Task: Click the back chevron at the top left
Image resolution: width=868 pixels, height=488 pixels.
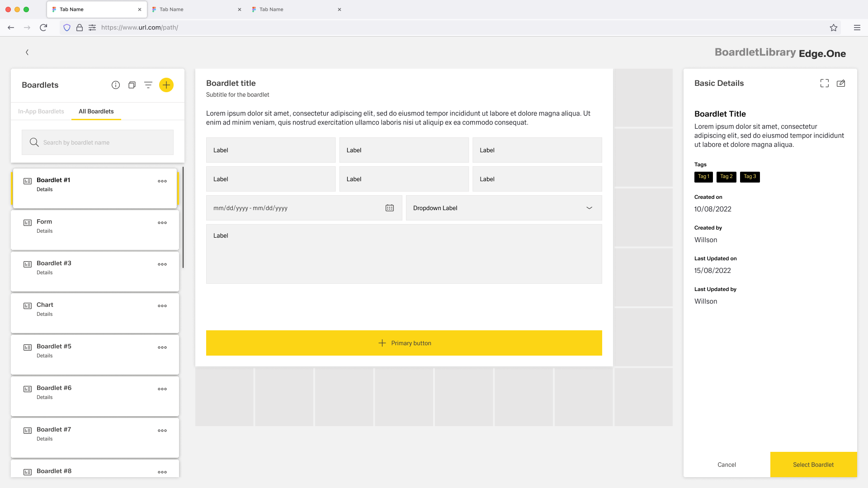Action: (27, 52)
